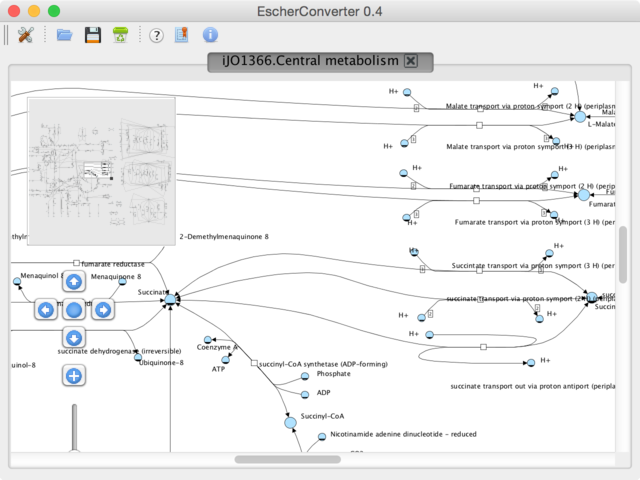Zoom in with the plus button

tap(74, 376)
